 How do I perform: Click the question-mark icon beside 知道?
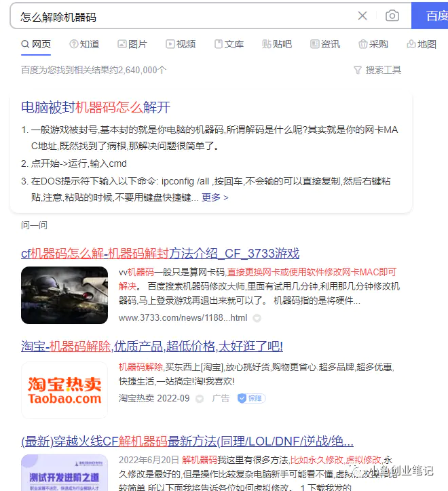[74, 44]
